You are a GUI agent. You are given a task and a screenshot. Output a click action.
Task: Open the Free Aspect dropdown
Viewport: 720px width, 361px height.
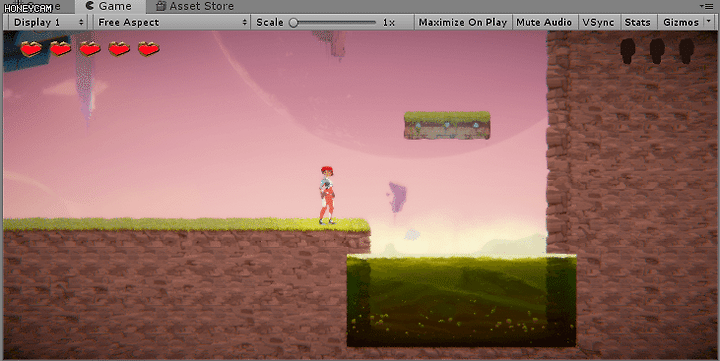coord(172,23)
